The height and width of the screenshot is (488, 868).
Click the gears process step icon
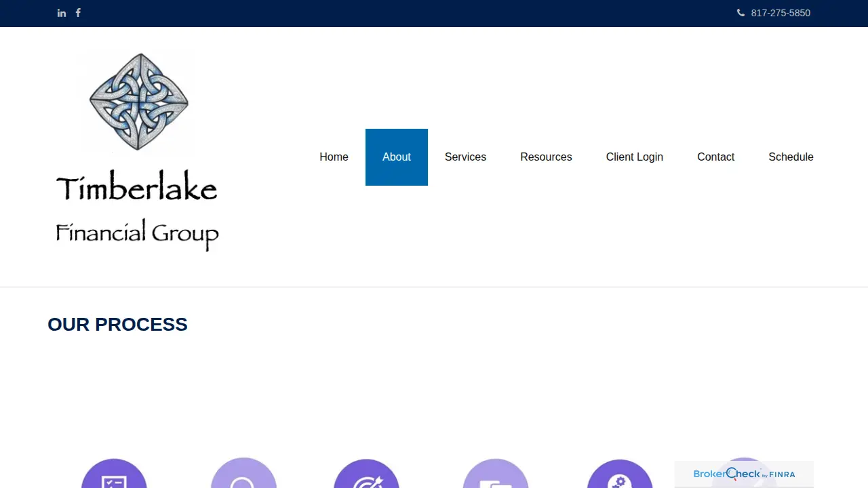pyautogui.click(x=619, y=475)
